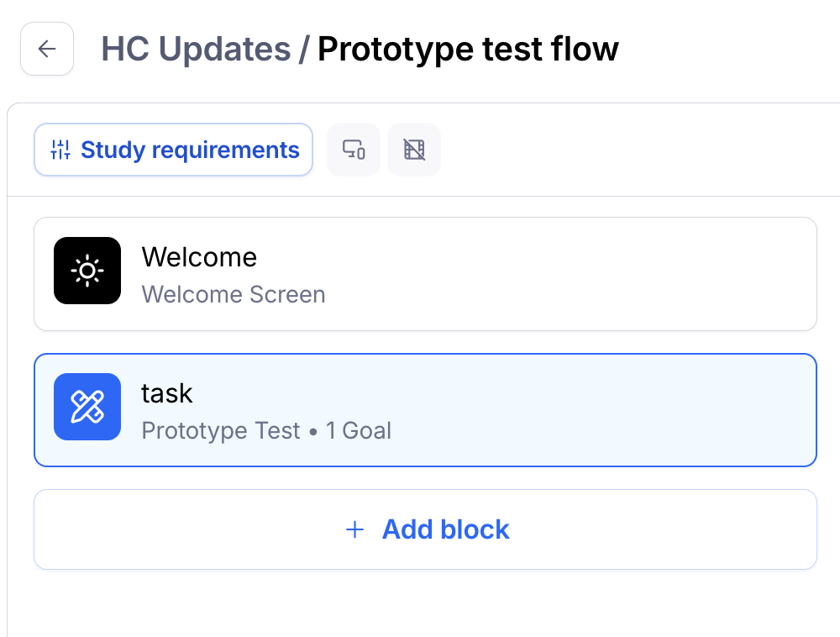The image size is (840, 637).
Task: Go back using the left arrow button
Action: (x=47, y=49)
